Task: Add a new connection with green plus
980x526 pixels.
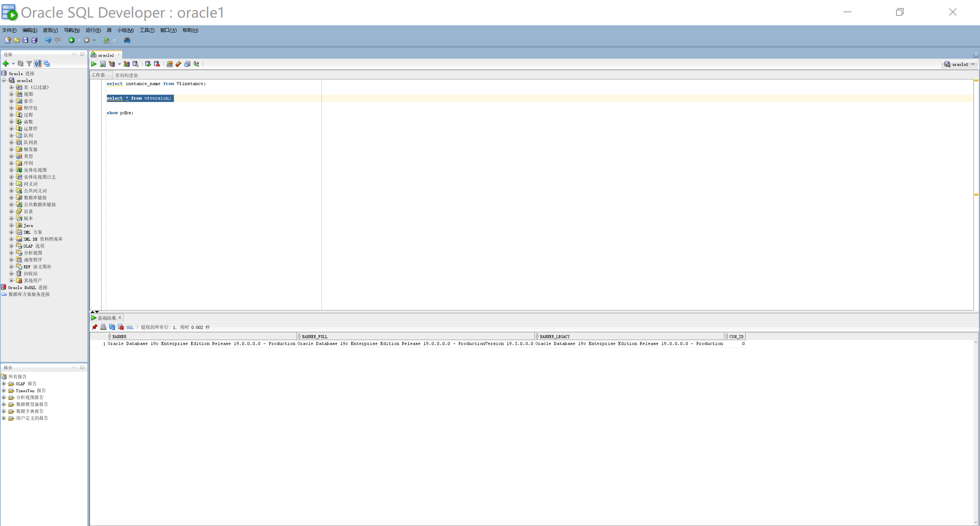Action: click(x=6, y=64)
